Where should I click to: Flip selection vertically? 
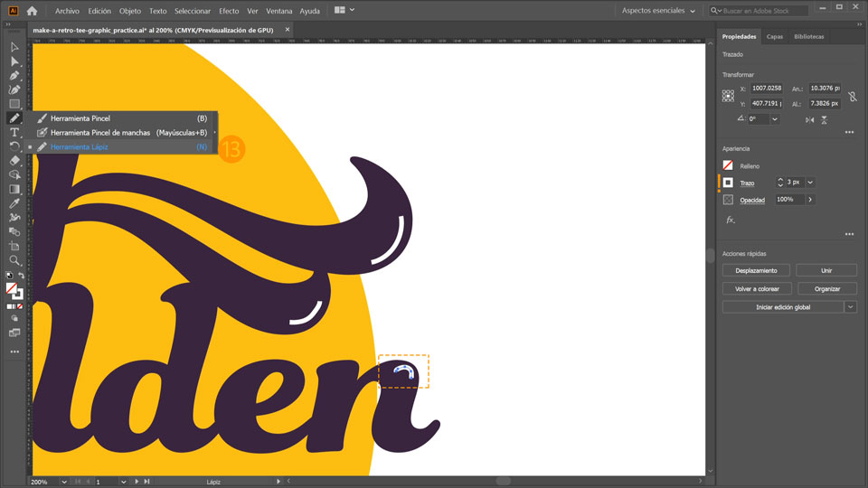pos(824,119)
